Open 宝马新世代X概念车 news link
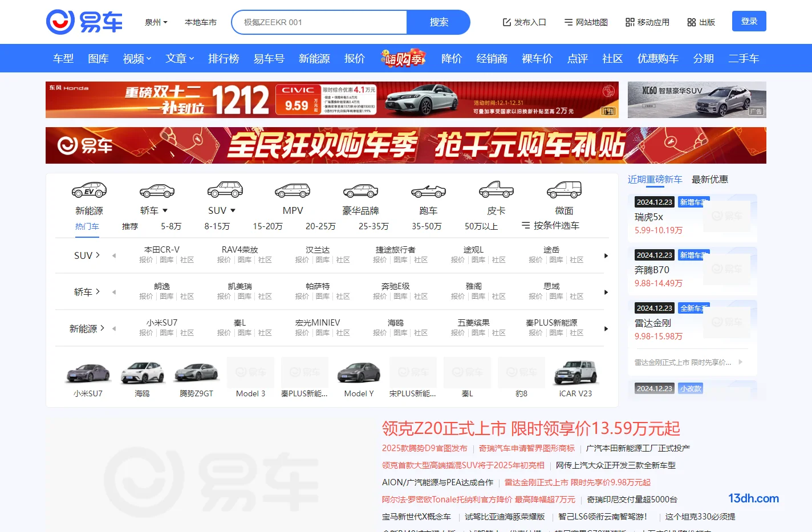Viewport: 812px width, 532px height. coord(416,517)
